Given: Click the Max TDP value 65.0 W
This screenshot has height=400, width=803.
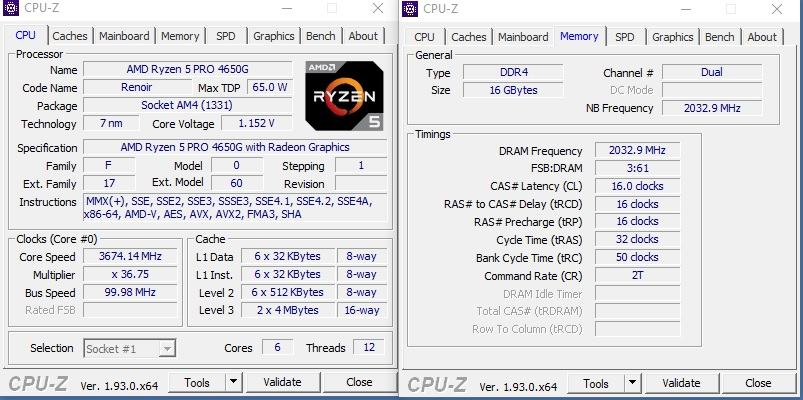Looking at the screenshot, I should [270, 87].
